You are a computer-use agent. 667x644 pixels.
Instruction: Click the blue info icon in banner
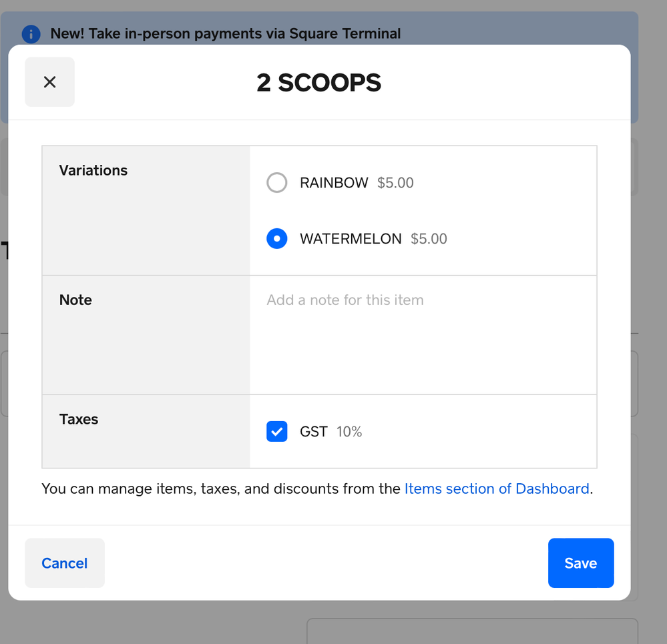tap(31, 33)
